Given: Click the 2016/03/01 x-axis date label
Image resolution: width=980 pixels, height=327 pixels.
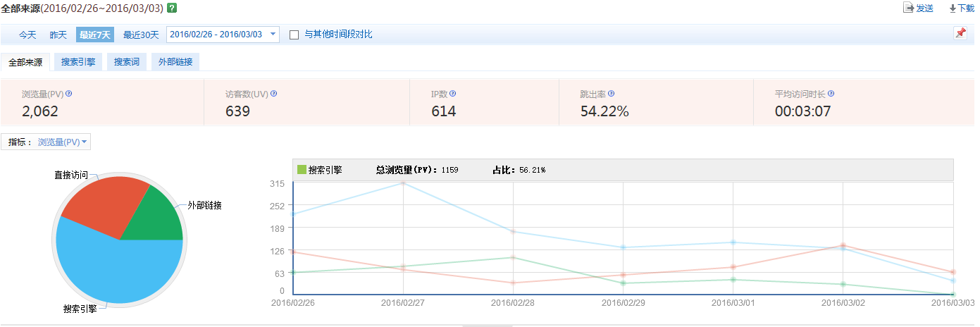Looking at the screenshot, I should click(733, 303).
